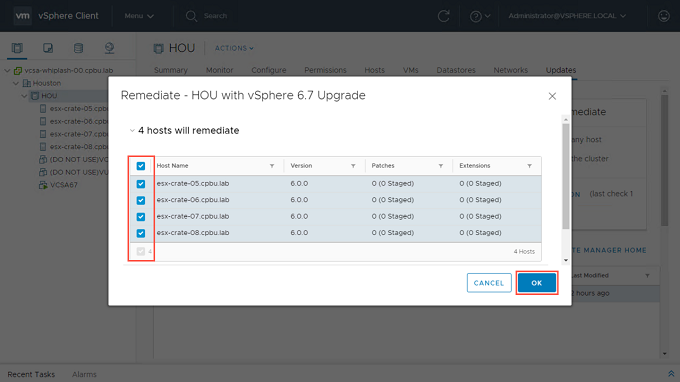Filter the Extensions column

529,166
